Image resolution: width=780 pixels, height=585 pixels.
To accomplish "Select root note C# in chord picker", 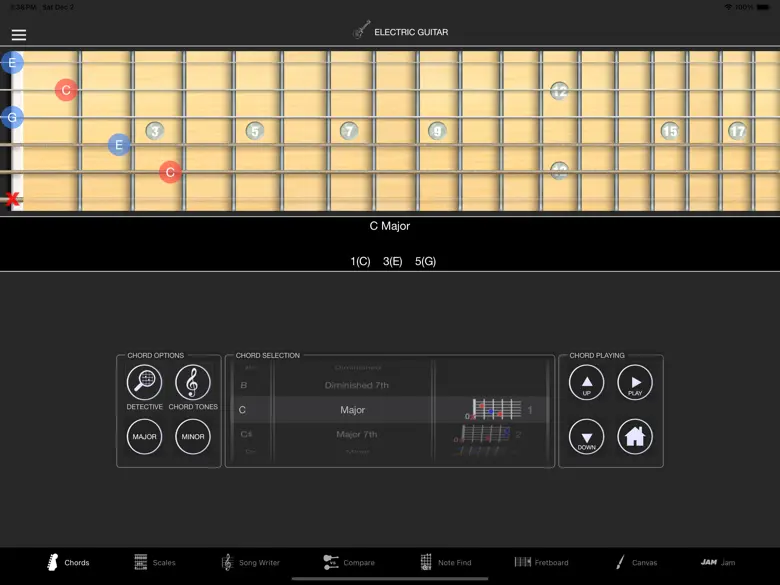I will pyautogui.click(x=246, y=434).
